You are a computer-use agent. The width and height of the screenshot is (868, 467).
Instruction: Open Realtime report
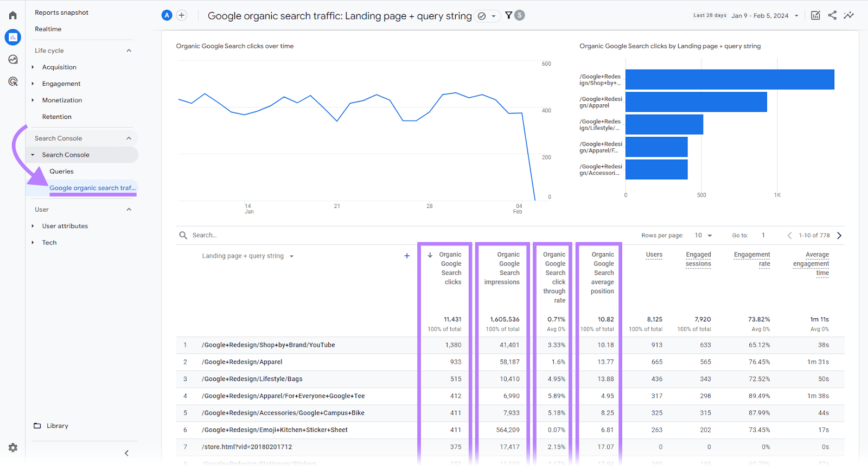[x=48, y=29]
